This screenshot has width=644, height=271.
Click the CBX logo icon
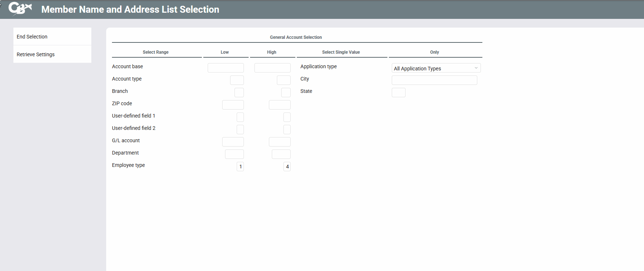(20, 8)
